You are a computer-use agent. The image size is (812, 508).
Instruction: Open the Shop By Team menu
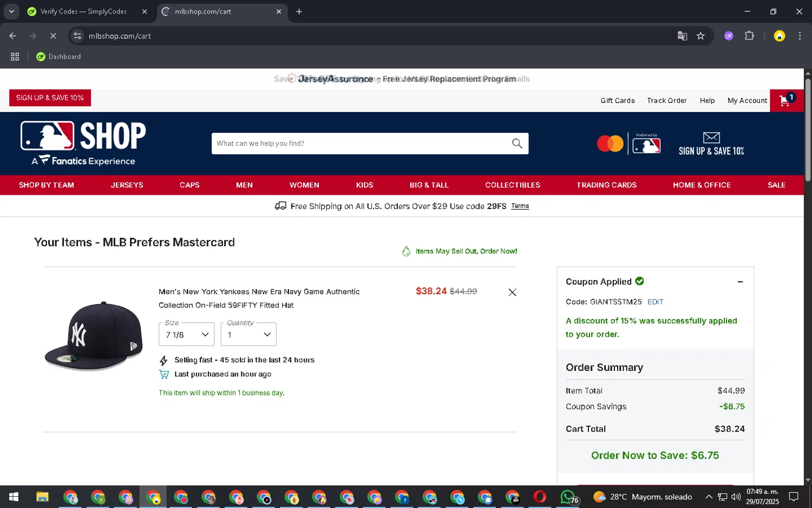coord(47,185)
